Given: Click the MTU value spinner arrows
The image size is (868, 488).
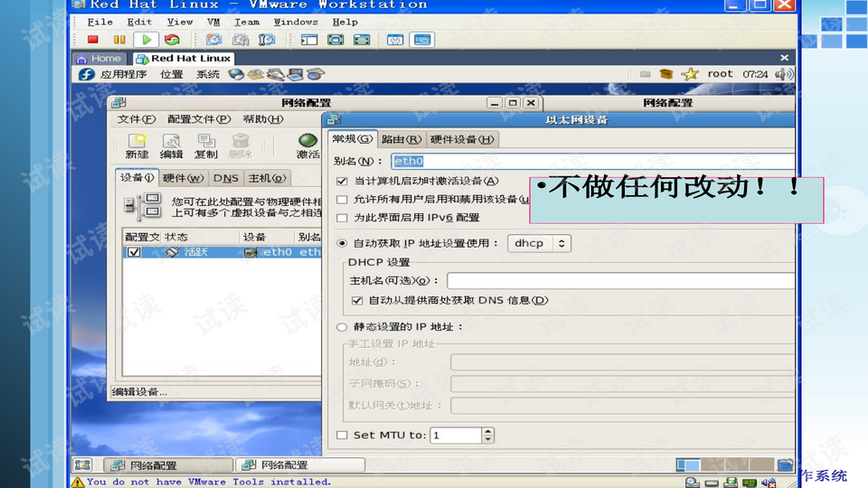Looking at the screenshot, I should [487, 436].
